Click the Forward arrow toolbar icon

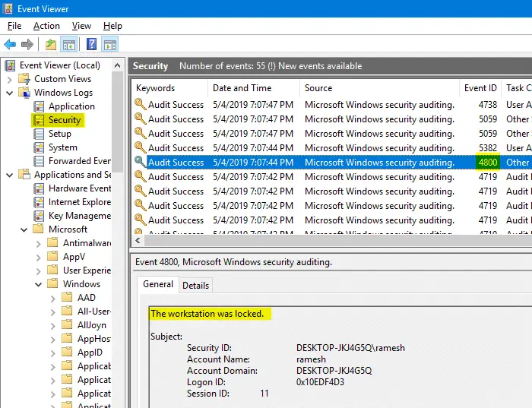click(x=27, y=44)
